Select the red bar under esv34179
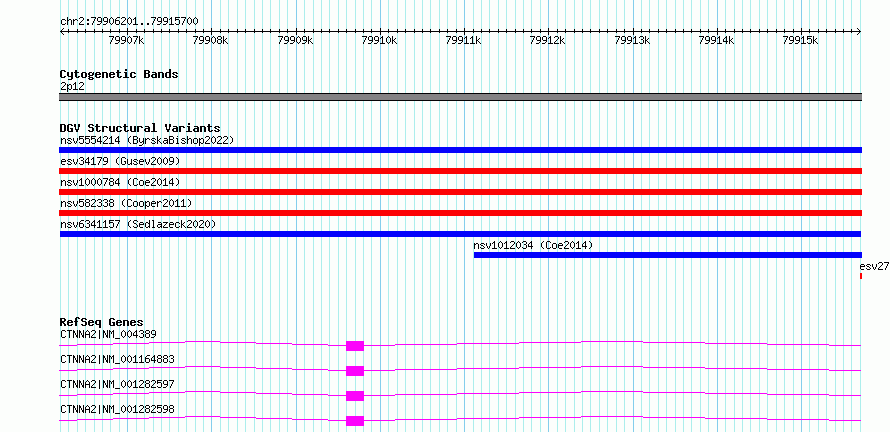 460,171
